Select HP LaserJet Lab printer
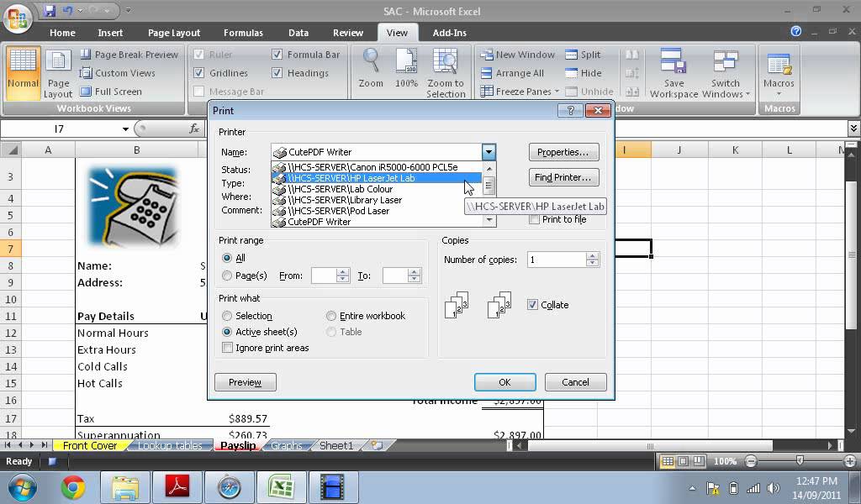Viewport: 861px width, 504px height. click(x=377, y=178)
